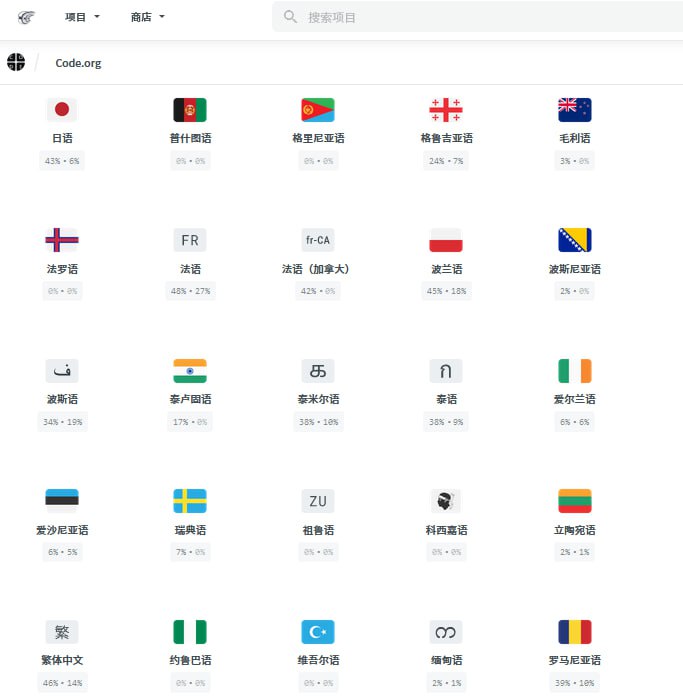Click the 43% • 6% progress badge

[x=62, y=161]
